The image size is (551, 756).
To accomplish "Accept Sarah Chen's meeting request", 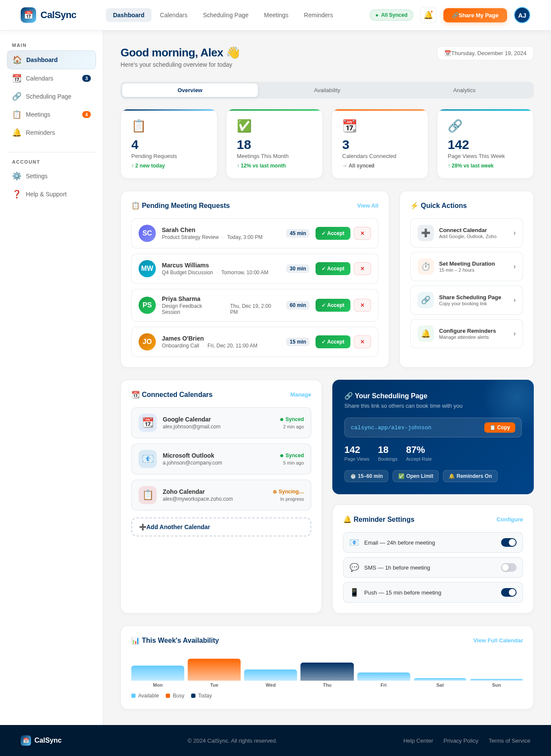I will tap(333, 233).
